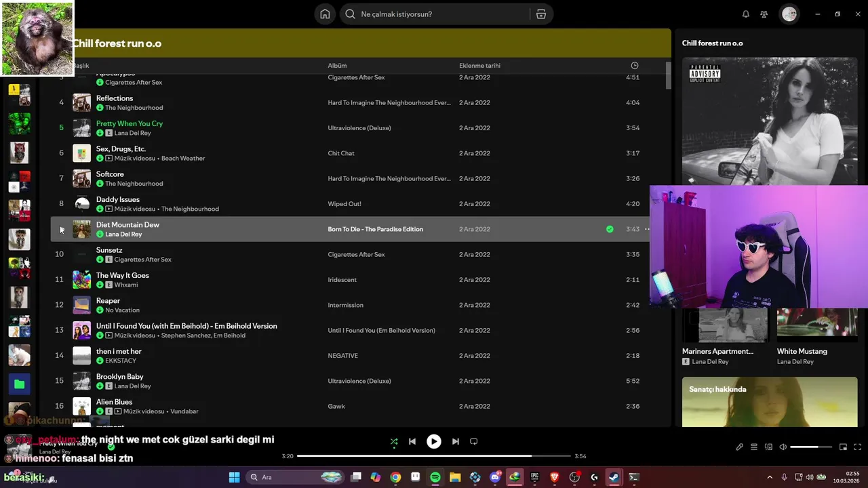Go to Spotify Home via house icon
This screenshot has width=868, height=488.
[325, 14]
